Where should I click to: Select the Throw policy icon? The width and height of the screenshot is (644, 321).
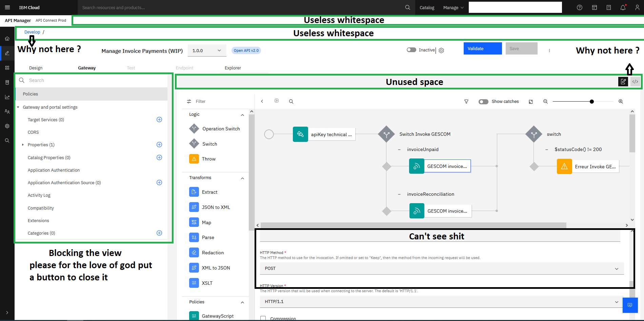pos(194,159)
